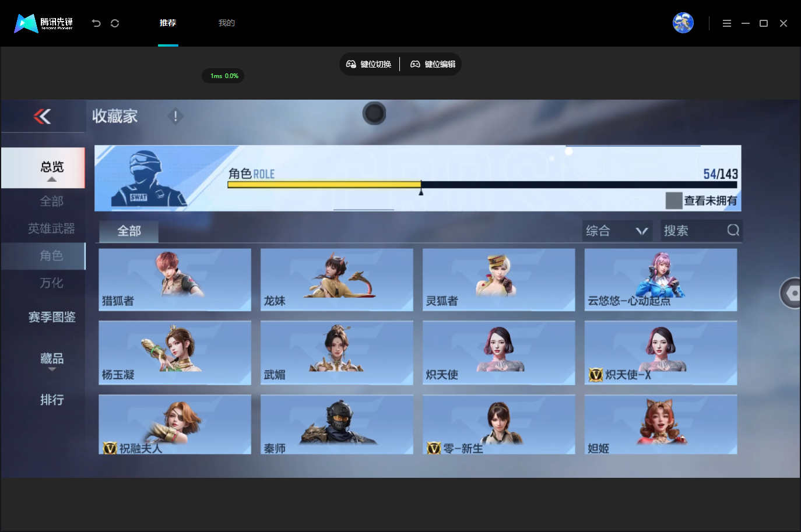Select the 秦师 character card
Image resolution: width=801 pixels, height=532 pixels.
click(337, 424)
